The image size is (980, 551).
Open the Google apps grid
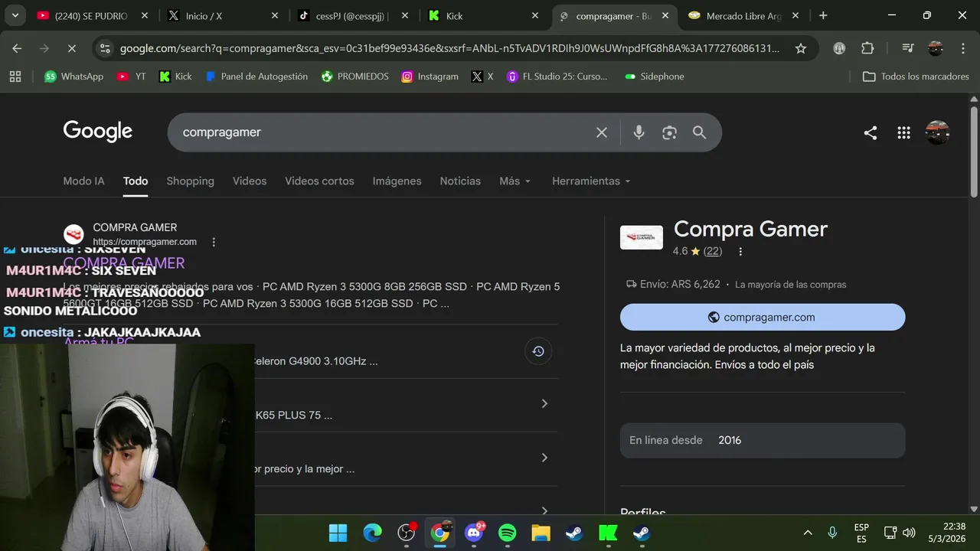(x=903, y=132)
